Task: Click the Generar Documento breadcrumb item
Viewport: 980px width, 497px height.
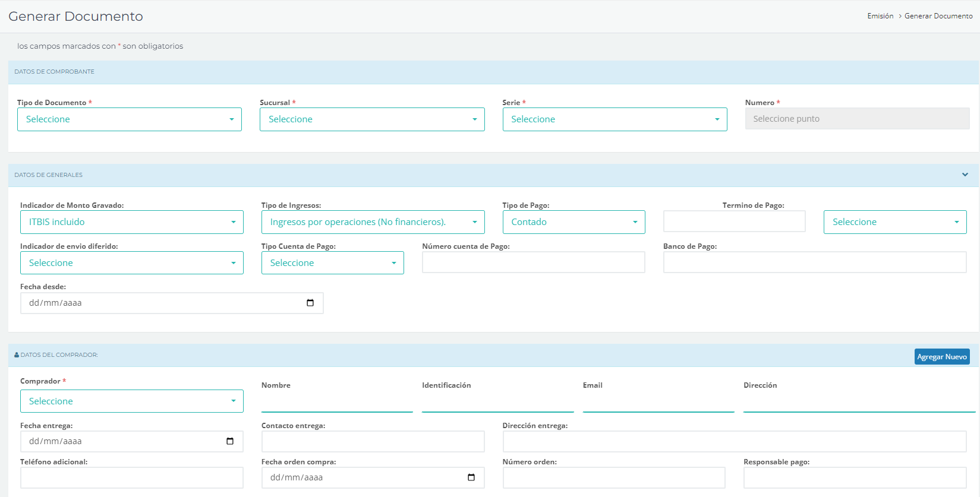Action: coord(938,16)
